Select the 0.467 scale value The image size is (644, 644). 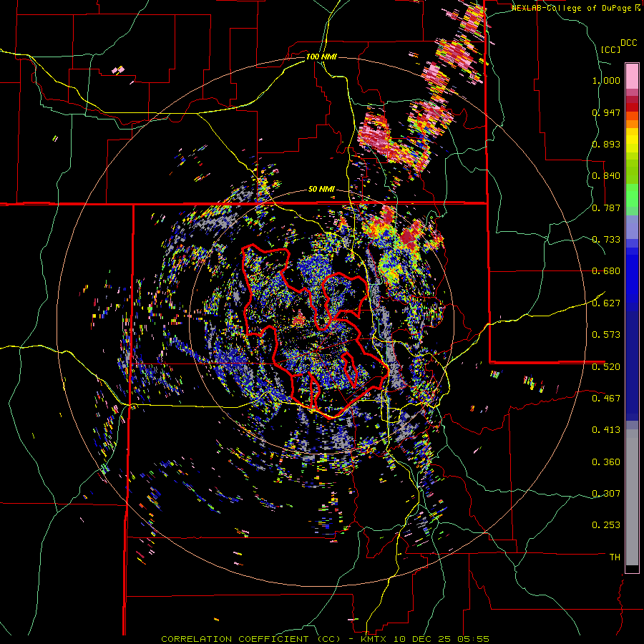pos(606,398)
